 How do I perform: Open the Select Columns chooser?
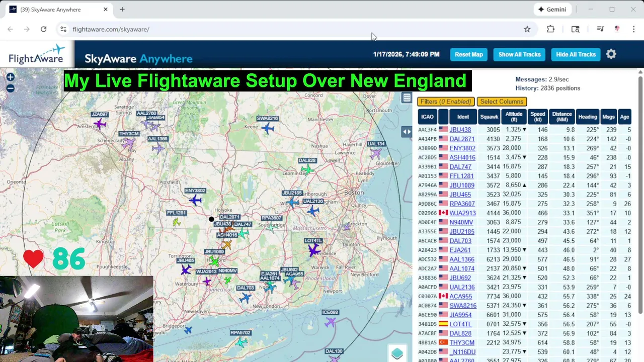pyautogui.click(x=502, y=102)
